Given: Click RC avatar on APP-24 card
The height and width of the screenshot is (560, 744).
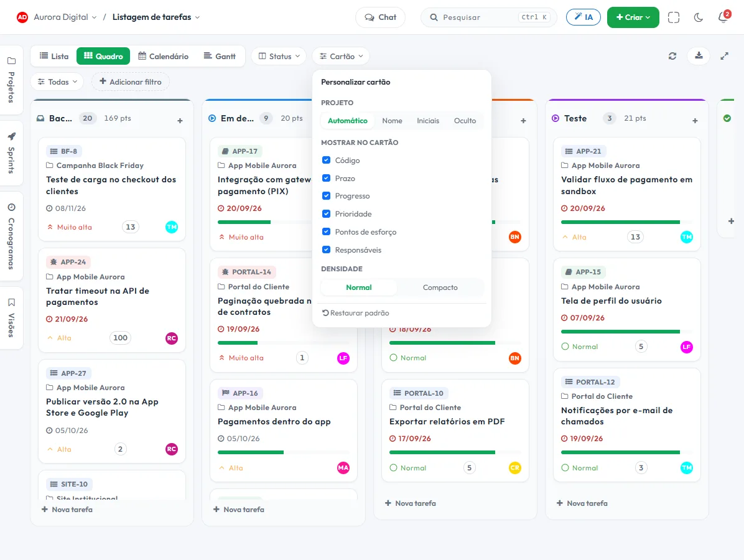Looking at the screenshot, I should coord(171,338).
